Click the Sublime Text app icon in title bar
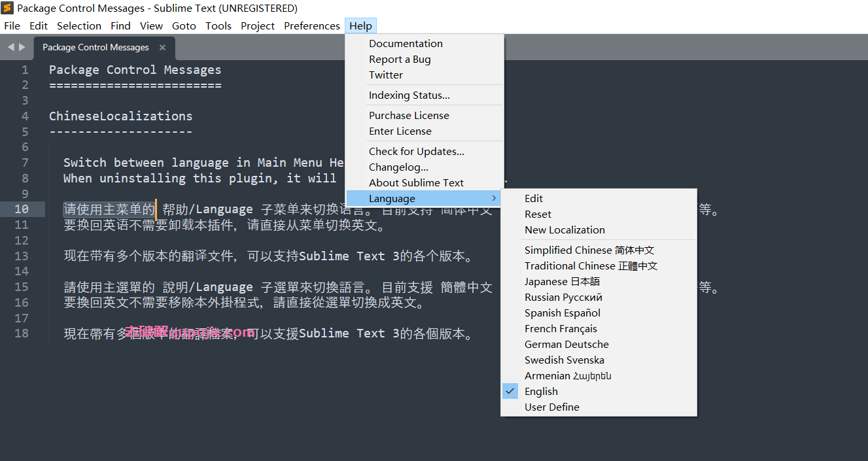 8,9
